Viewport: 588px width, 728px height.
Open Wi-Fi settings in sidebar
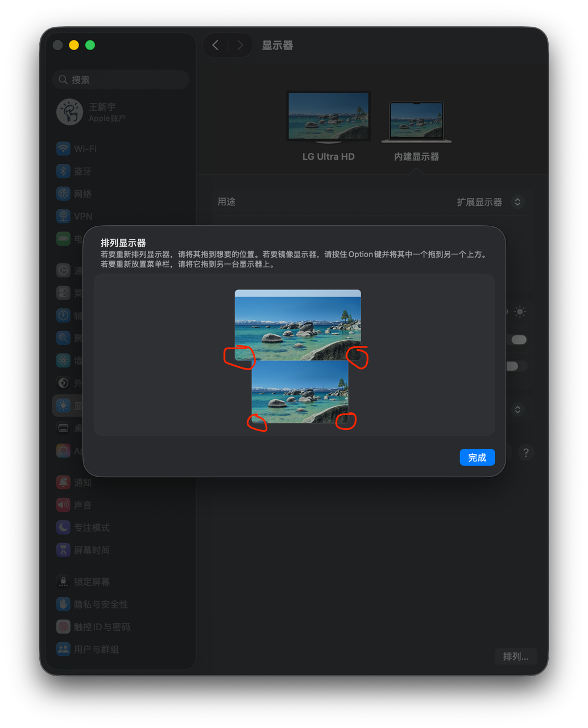tap(63, 149)
